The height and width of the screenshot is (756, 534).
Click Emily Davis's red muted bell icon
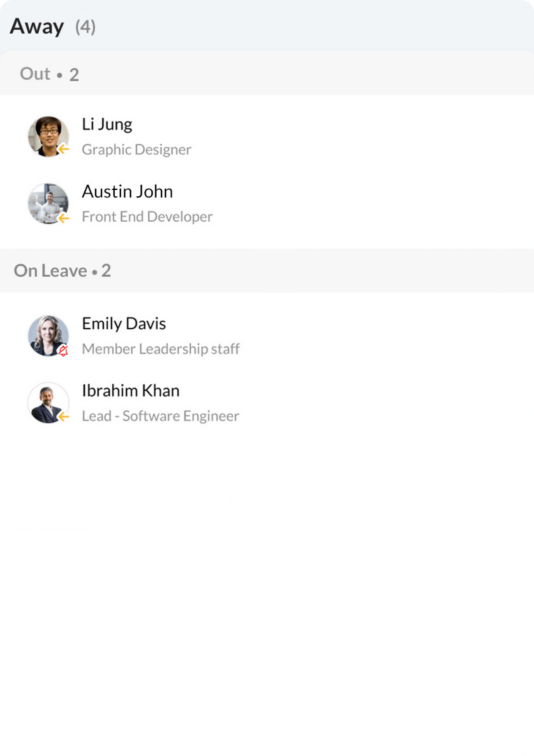click(63, 351)
